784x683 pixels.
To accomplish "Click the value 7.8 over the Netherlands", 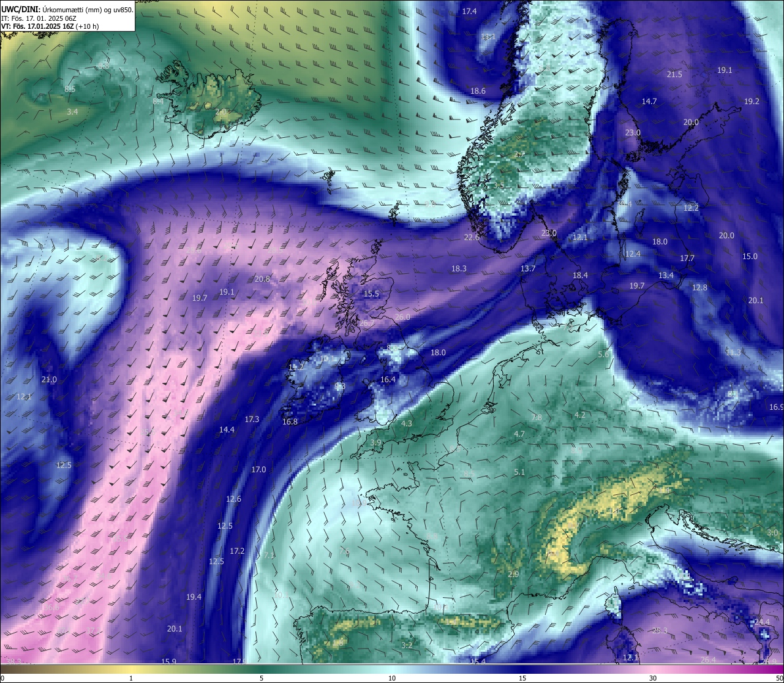I will tap(536, 417).
